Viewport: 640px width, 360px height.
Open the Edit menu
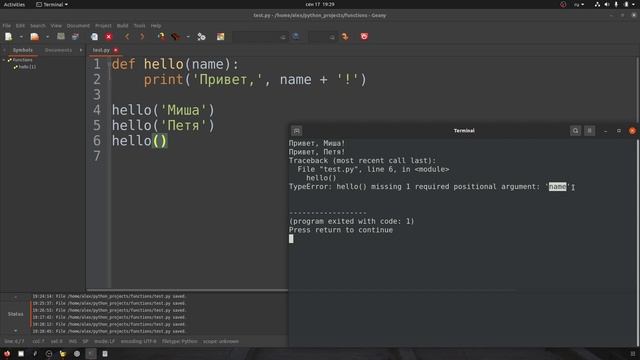(x=20, y=26)
